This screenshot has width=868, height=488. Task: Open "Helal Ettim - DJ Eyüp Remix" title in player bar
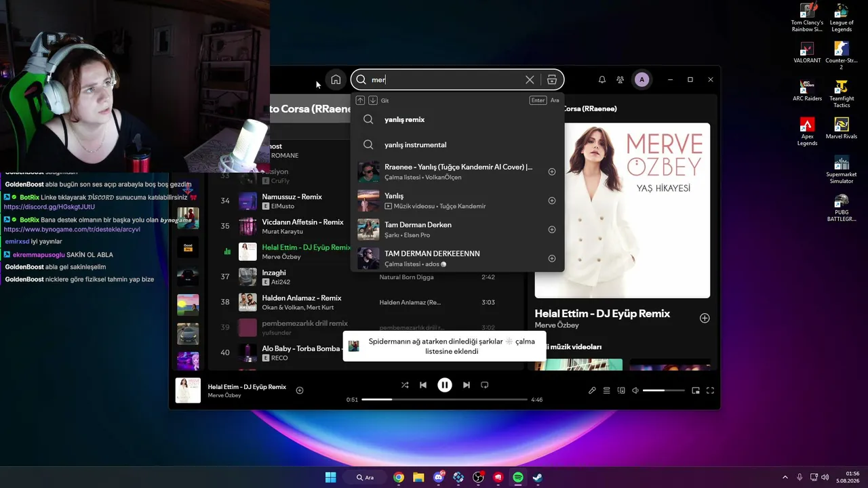[x=247, y=387]
